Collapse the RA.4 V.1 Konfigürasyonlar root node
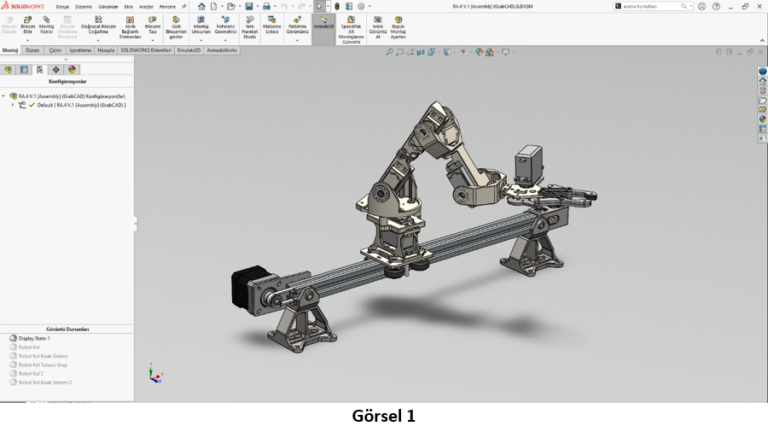This screenshot has height=426, width=768. [x=4, y=96]
